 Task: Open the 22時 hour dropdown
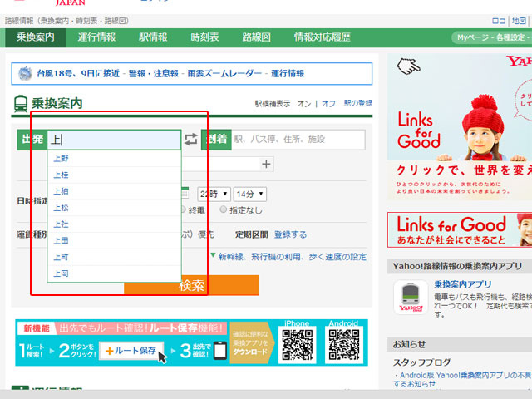pyautogui.click(x=214, y=194)
